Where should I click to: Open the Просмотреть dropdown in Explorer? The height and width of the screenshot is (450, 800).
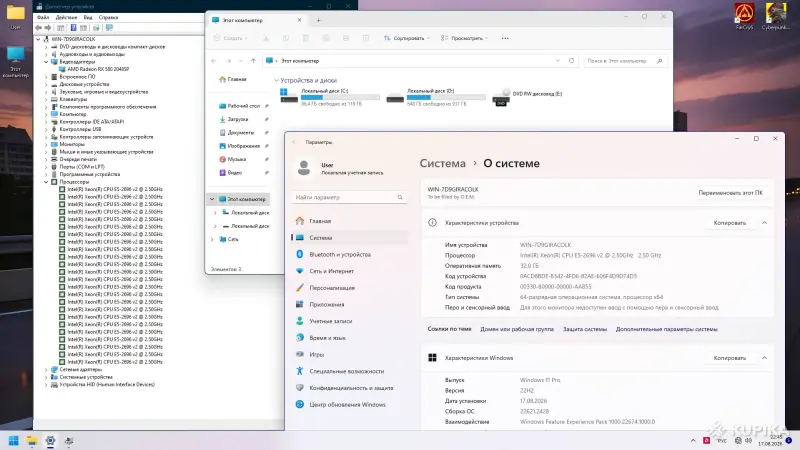tap(464, 38)
